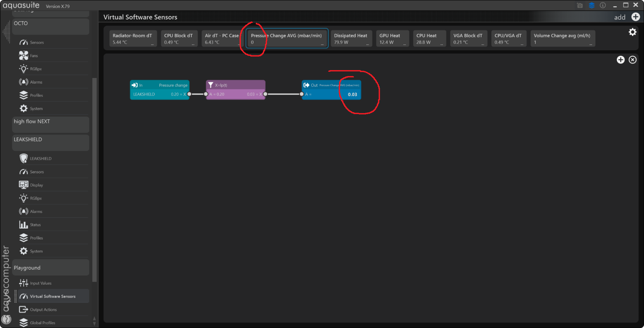Image resolution: width=644 pixels, height=328 pixels.
Task: Open Global Profiles in the sidebar
Action: [x=53, y=323]
